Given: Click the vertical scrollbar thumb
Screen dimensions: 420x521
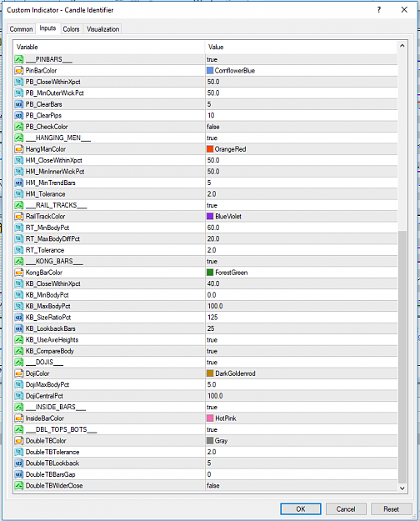Looking at the screenshot, I should [x=402, y=357].
